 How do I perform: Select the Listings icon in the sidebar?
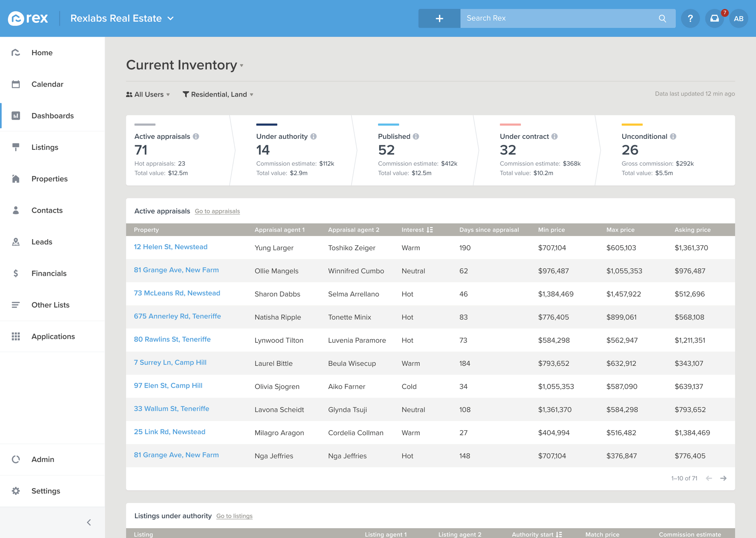15,147
